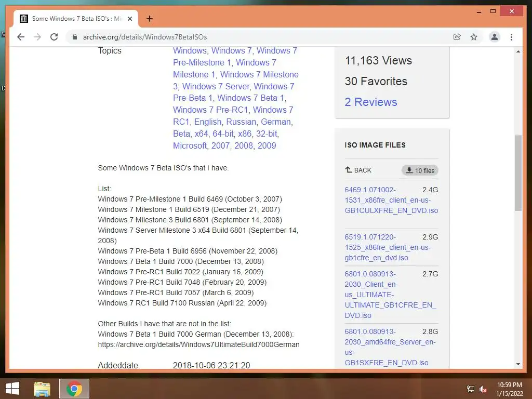532x399 pixels.
Task: Launch File Explorer from taskbar
Action: 42,389
